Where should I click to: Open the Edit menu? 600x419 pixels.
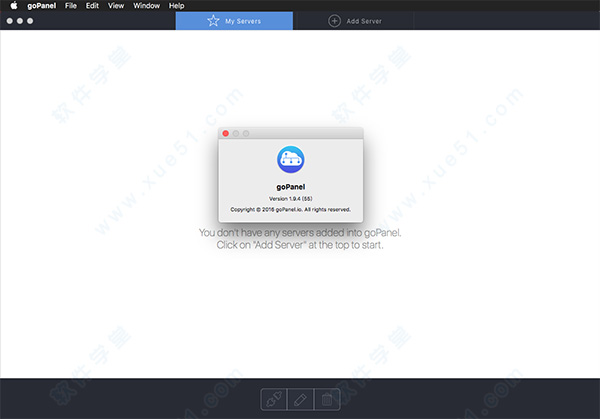tap(92, 6)
